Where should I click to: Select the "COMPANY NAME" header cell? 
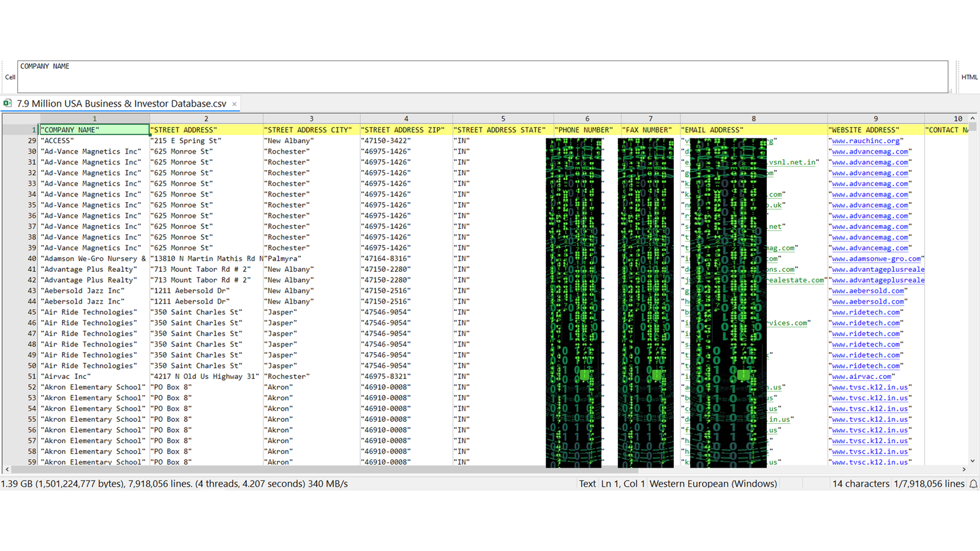tap(94, 130)
